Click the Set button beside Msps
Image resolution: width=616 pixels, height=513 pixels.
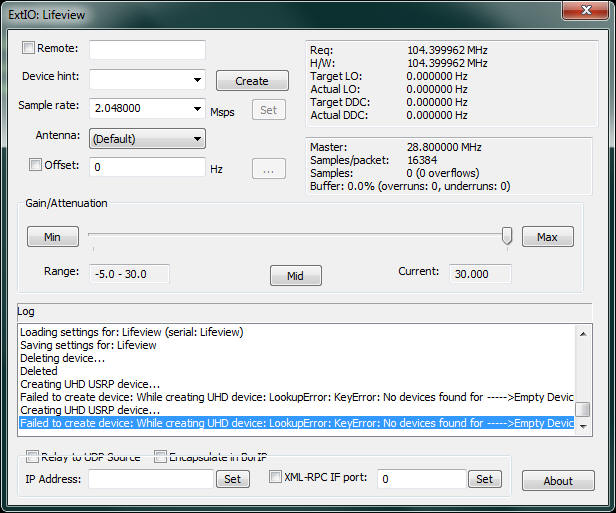point(269,110)
